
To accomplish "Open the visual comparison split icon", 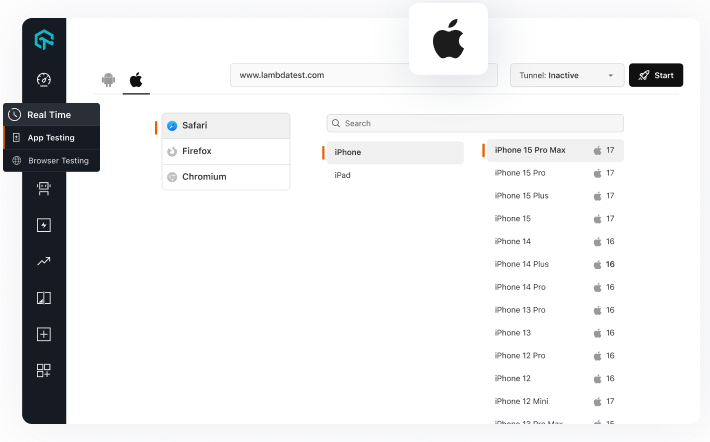I will click(x=44, y=298).
